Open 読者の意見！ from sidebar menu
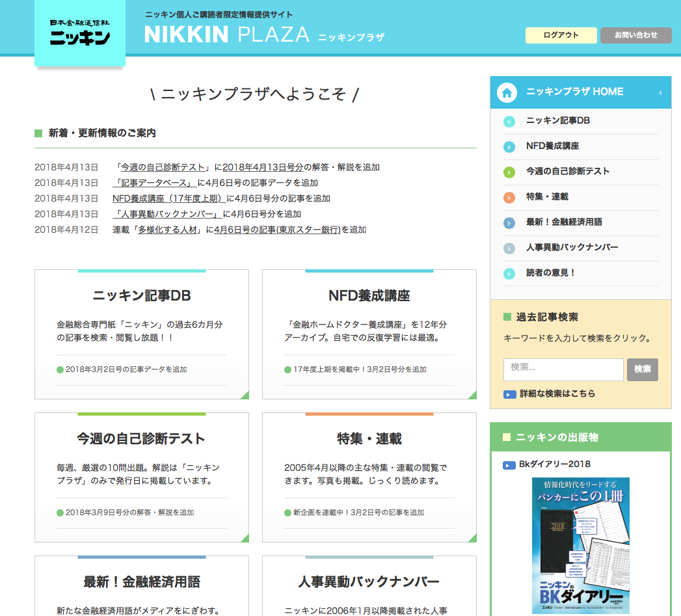 [551, 273]
